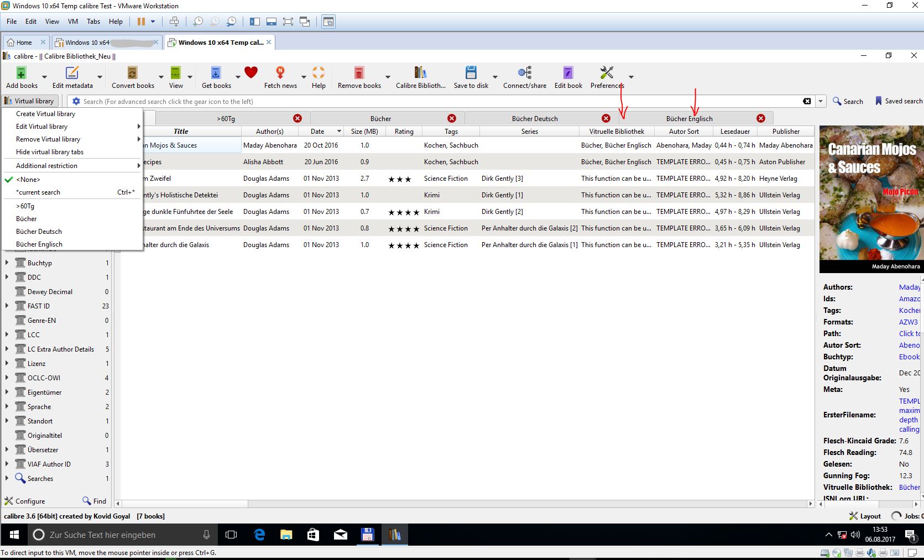Click the calibre taskbar icon
The height and width of the screenshot is (560, 924).
[394, 535]
